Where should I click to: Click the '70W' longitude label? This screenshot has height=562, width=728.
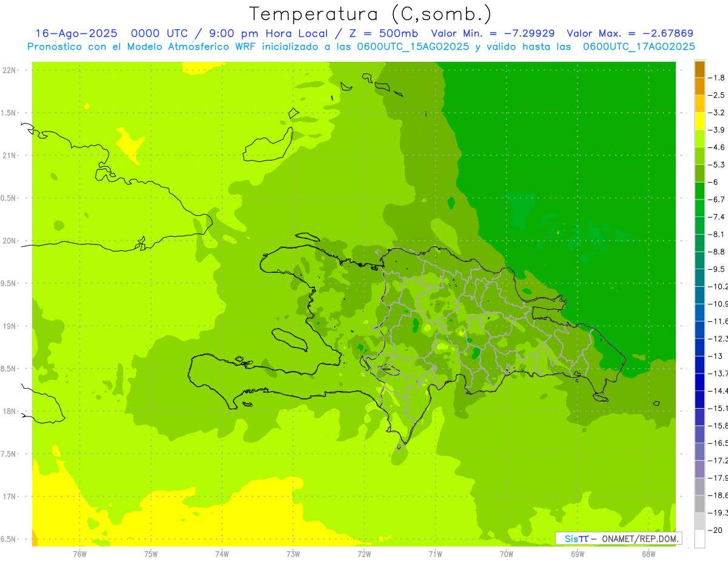pos(507,554)
